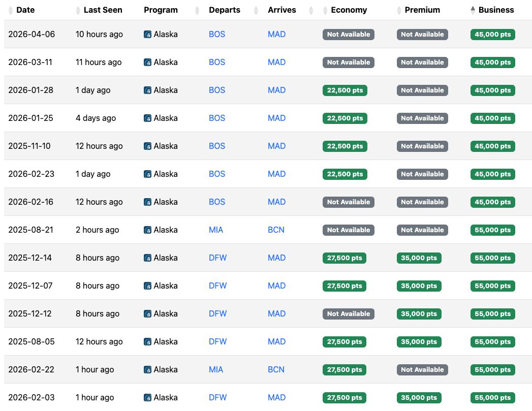Viewport: 532px width, 411px height.
Task: Click 22,500 pts Economy badge for 2026-01-28
Action: (x=345, y=90)
